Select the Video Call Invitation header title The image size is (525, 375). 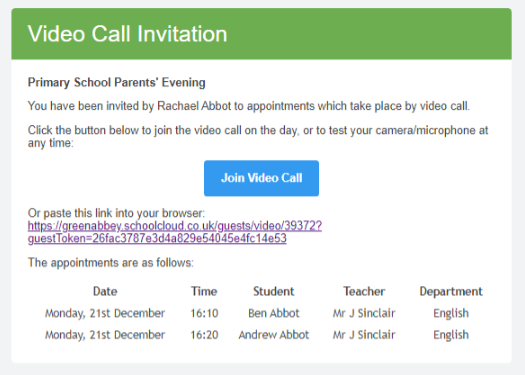[128, 34]
